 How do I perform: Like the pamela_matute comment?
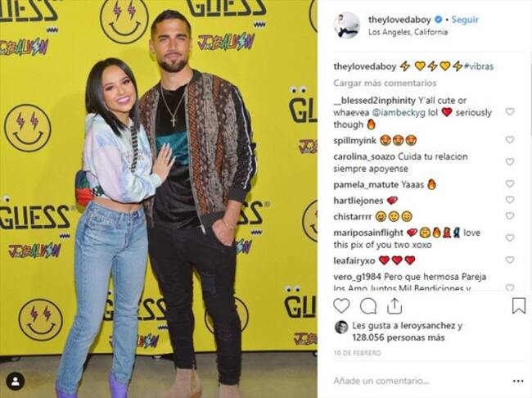tap(510, 183)
